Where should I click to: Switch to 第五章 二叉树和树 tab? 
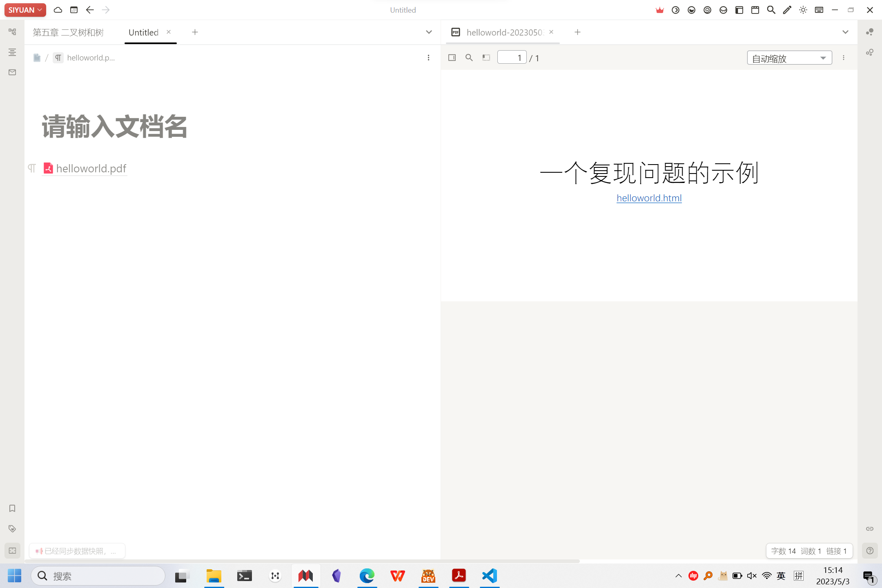68,32
